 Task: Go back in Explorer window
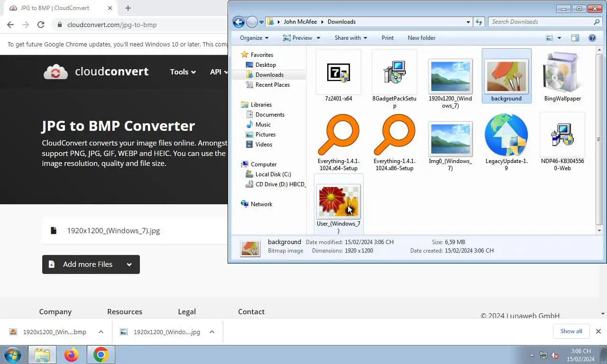[x=239, y=22]
